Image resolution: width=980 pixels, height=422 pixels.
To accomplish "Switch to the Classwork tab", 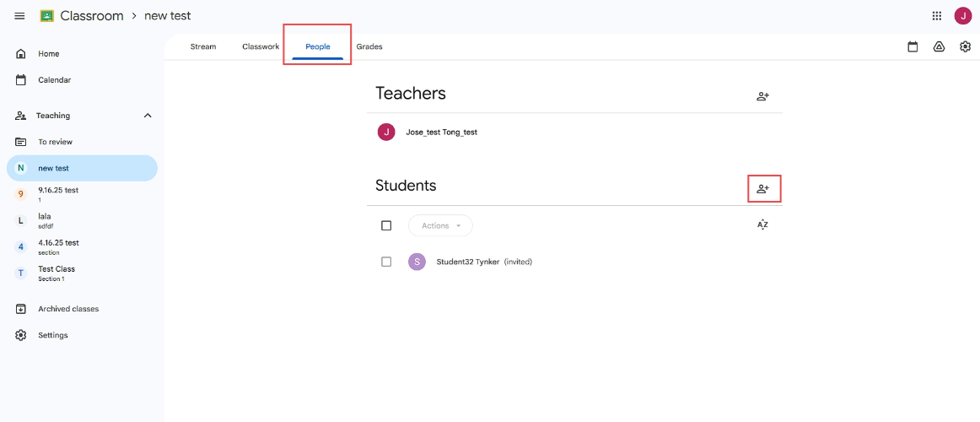I will click(x=261, y=47).
